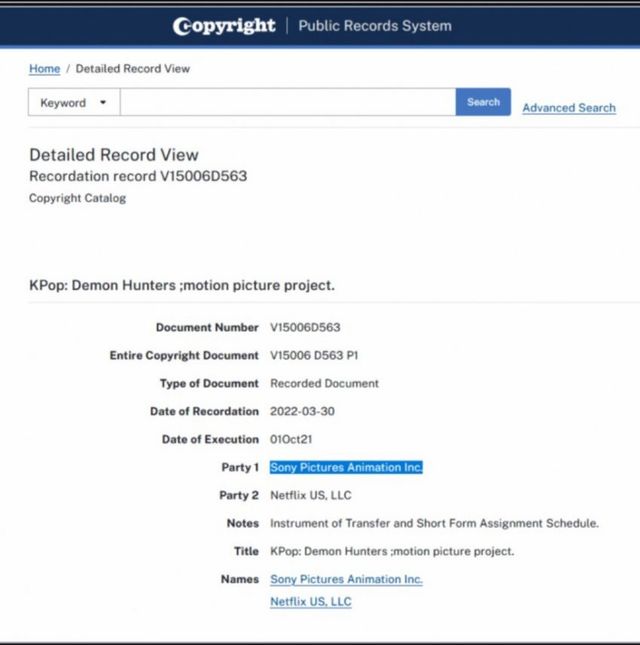Click the Date of Recordation value 2022-03-30
This screenshot has height=645, width=640.
304,412
